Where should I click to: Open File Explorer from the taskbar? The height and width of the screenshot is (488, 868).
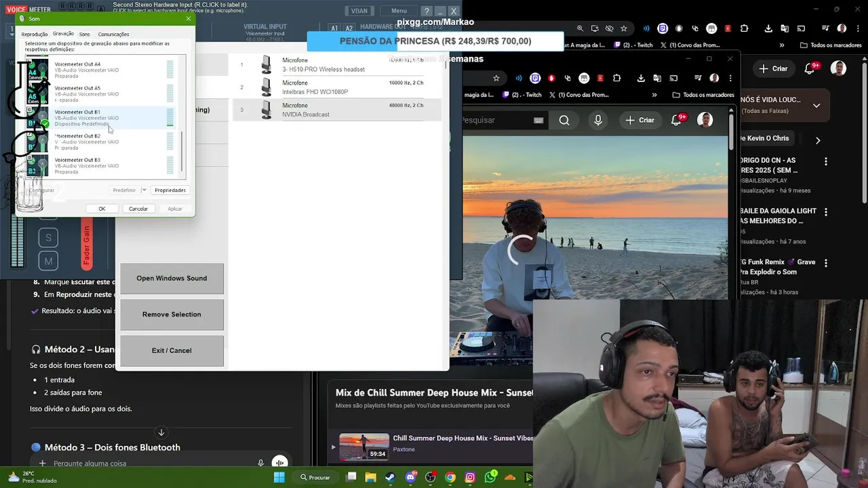[370, 477]
